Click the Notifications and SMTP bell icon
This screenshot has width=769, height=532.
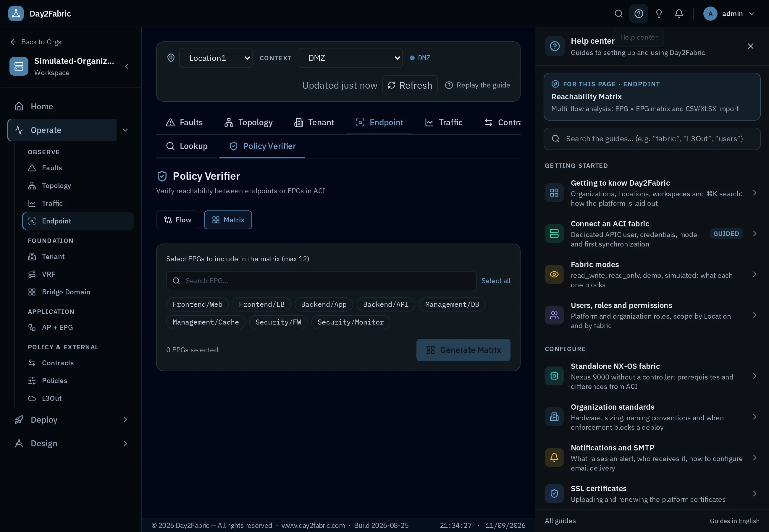pos(554,457)
